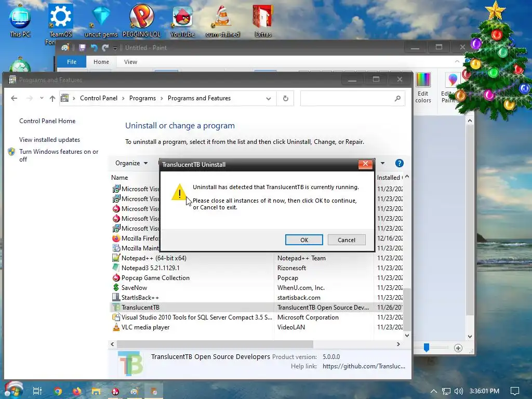This screenshot has width=532, height=399.
Task: Click Control Panel in the breadcrumb
Action: [99, 98]
